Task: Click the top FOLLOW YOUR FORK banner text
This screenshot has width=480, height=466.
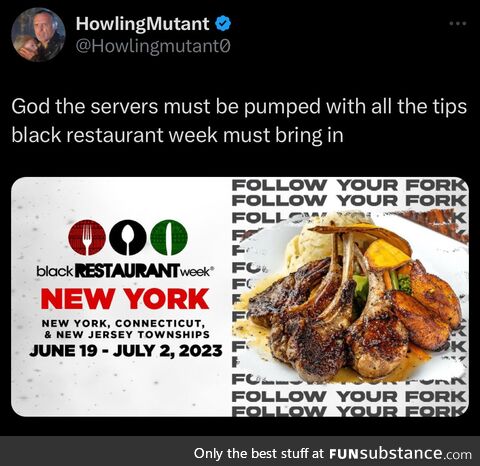Action: pyautogui.click(x=348, y=185)
